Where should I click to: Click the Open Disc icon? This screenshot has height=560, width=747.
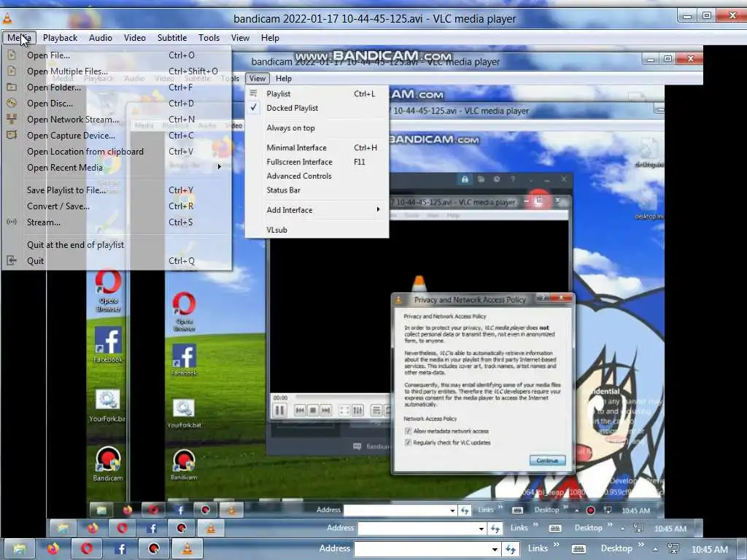12,103
